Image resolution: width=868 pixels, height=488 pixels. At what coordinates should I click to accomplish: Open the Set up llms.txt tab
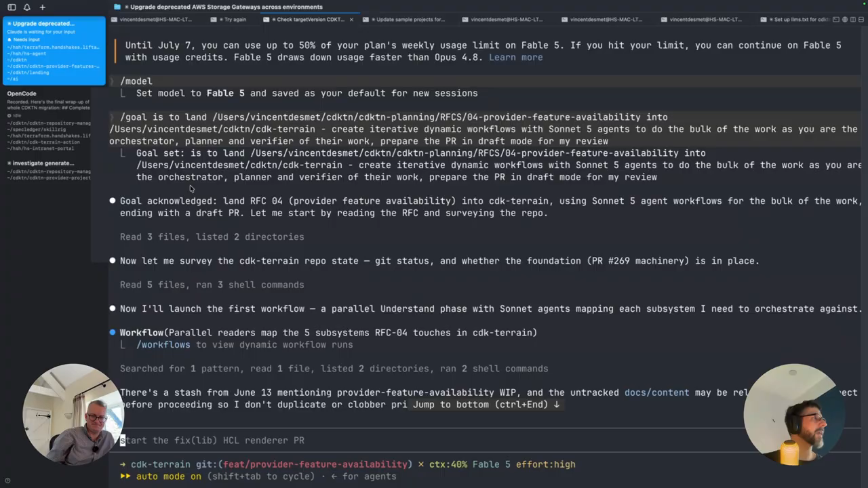[800, 20]
